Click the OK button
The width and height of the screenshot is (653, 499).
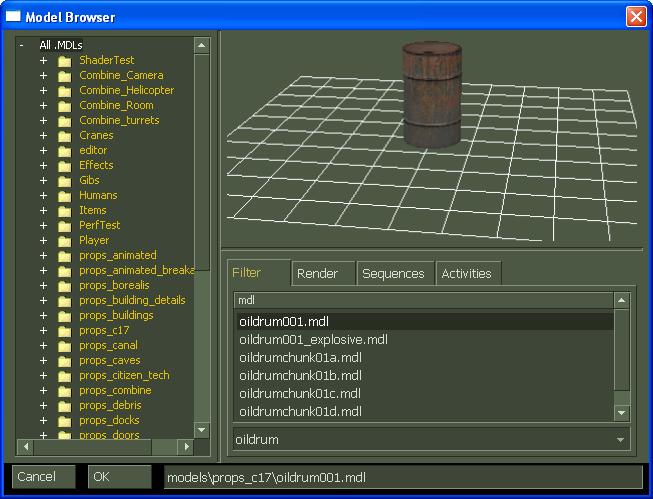[120, 477]
